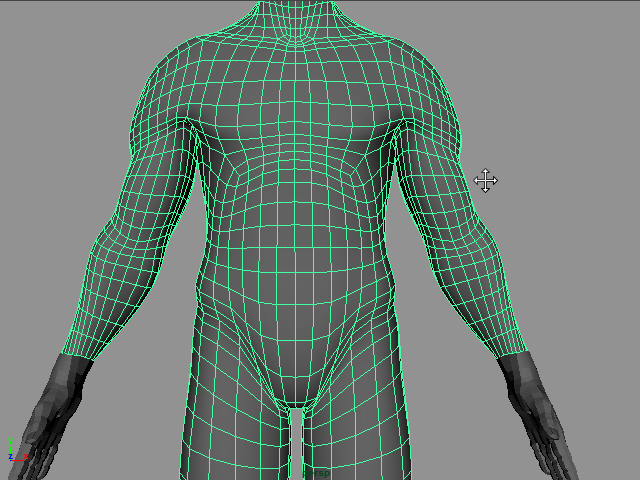Click the character's abdomen mesh area
Screen dimensions: 640x480
click(x=298, y=250)
